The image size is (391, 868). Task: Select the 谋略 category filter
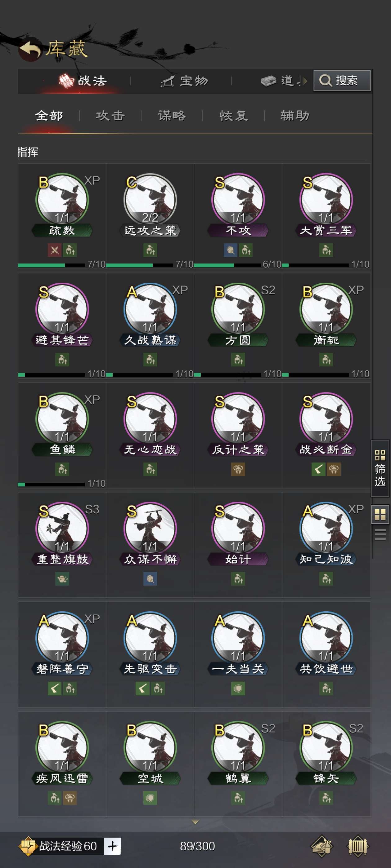(x=172, y=116)
